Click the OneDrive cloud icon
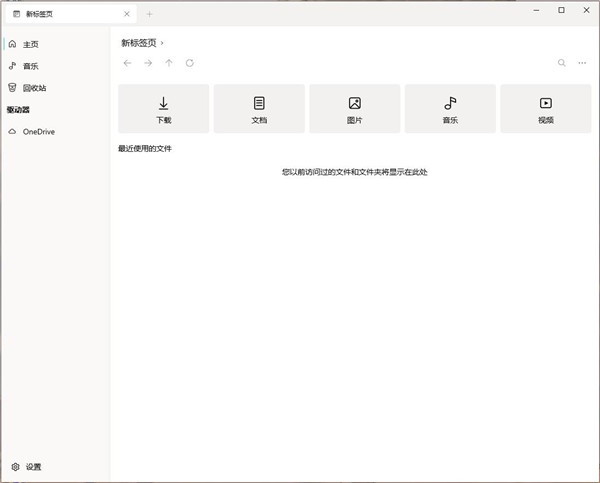Viewport: 600px width, 483px height. (x=12, y=132)
